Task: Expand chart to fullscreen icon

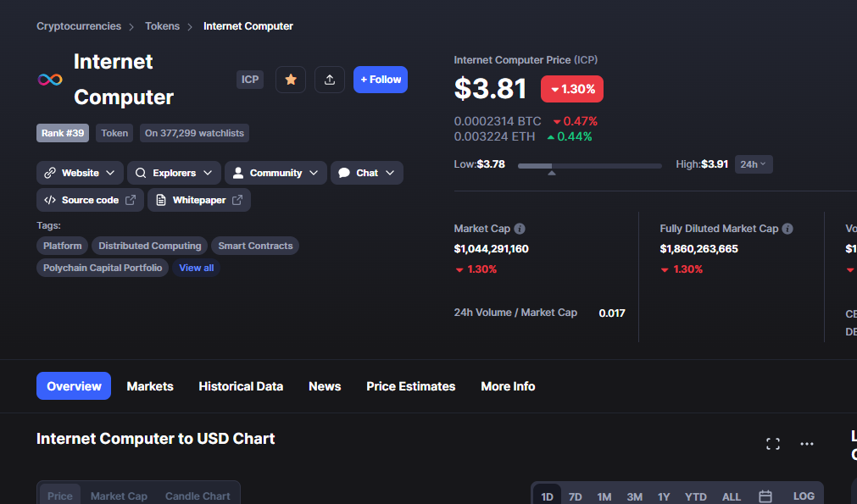Action: coord(773,444)
